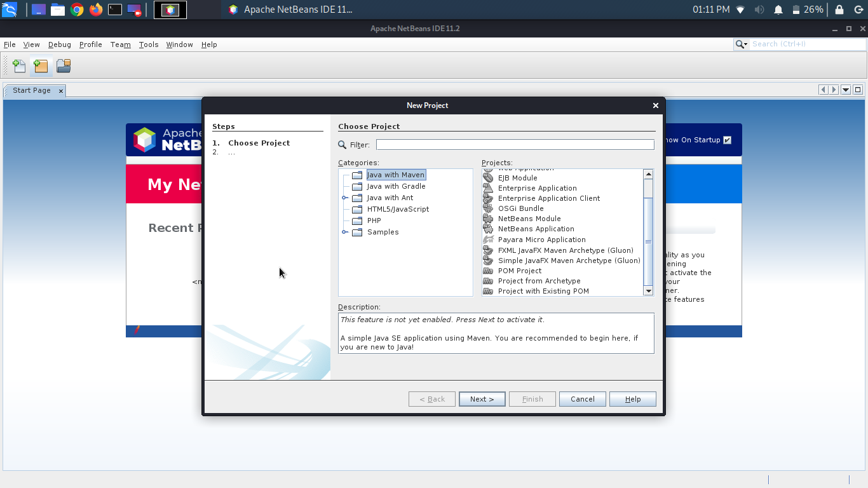Click the Projects list scroll up arrow

648,174
